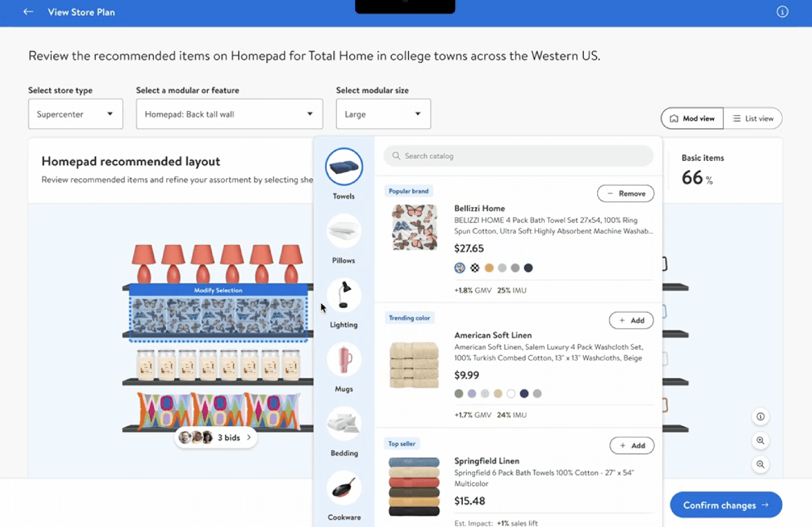Select the patterned pillows on bottom shelf
This screenshot has height=527, width=812.
pyautogui.click(x=218, y=411)
